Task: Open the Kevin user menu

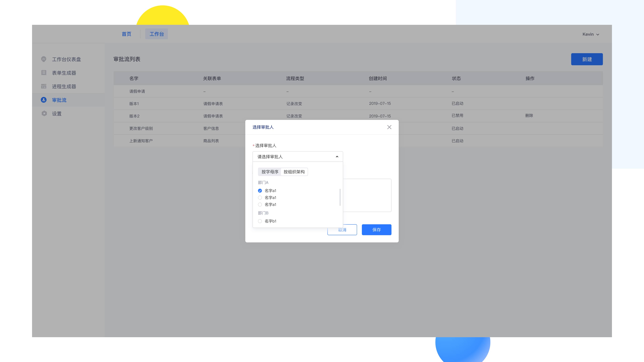Action: pyautogui.click(x=591, y=34)
